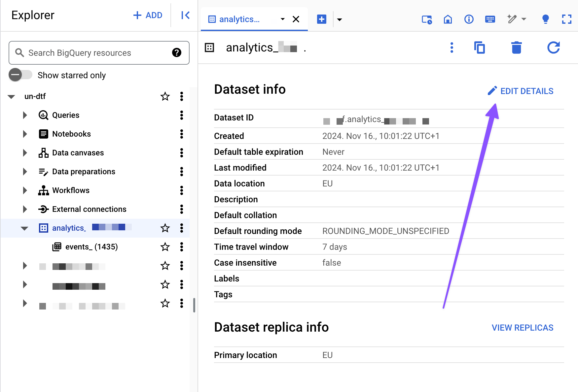Open actions menu for Data canvases
Screen dimensions: 578x392
click(x=182, y=153)
